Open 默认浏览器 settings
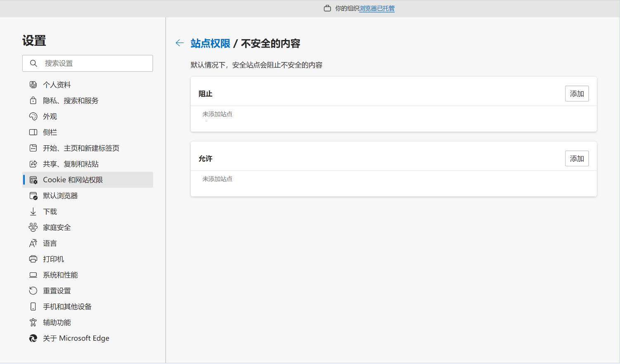This screenshot has width=620, height=364. click(x=88, y=196)
